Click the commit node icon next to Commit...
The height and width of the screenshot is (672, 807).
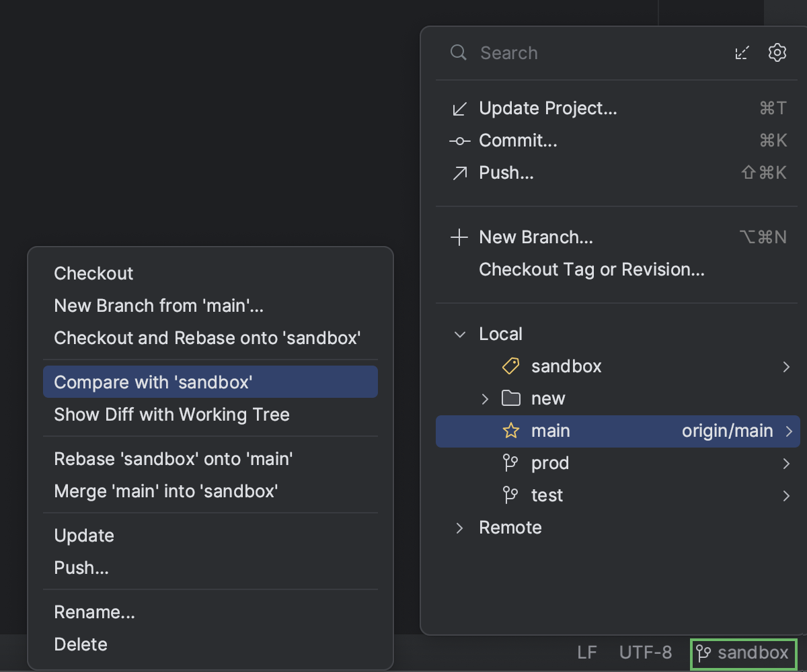(x=459, y=140)
